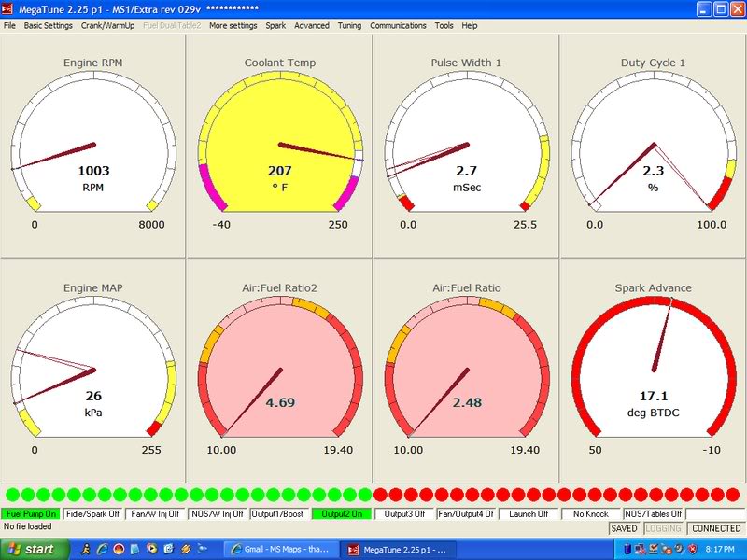This screenshot has height=560, width=747.
Task: Click the Windows Start button
Action: click(x=35, y=549)
